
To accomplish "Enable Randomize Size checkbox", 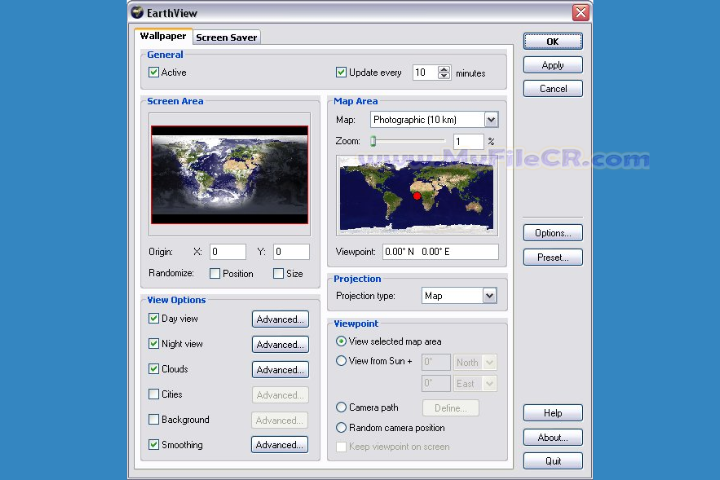I will click(278, 273).
